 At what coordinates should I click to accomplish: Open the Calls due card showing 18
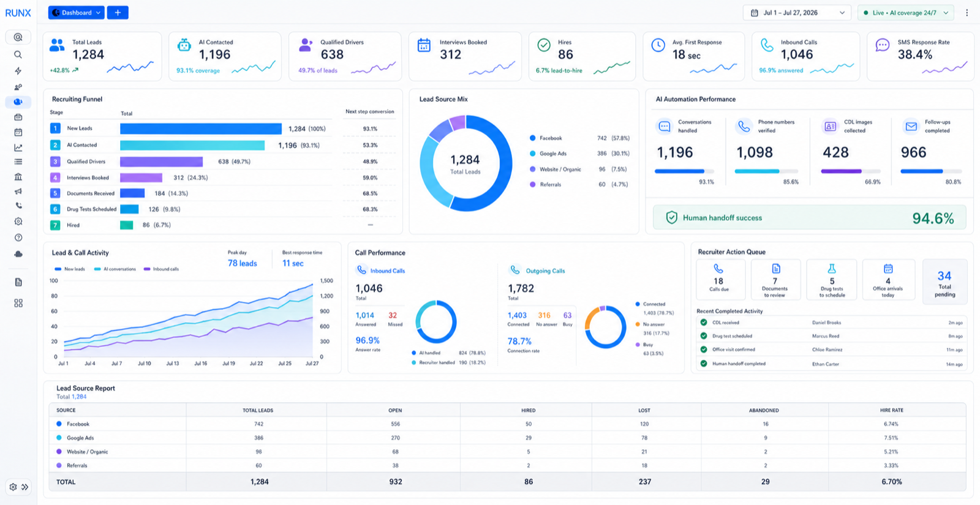720,279
